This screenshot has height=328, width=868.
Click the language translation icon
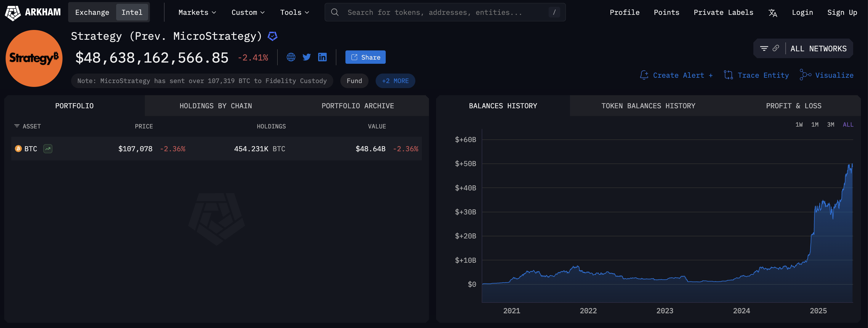[773, 13]
